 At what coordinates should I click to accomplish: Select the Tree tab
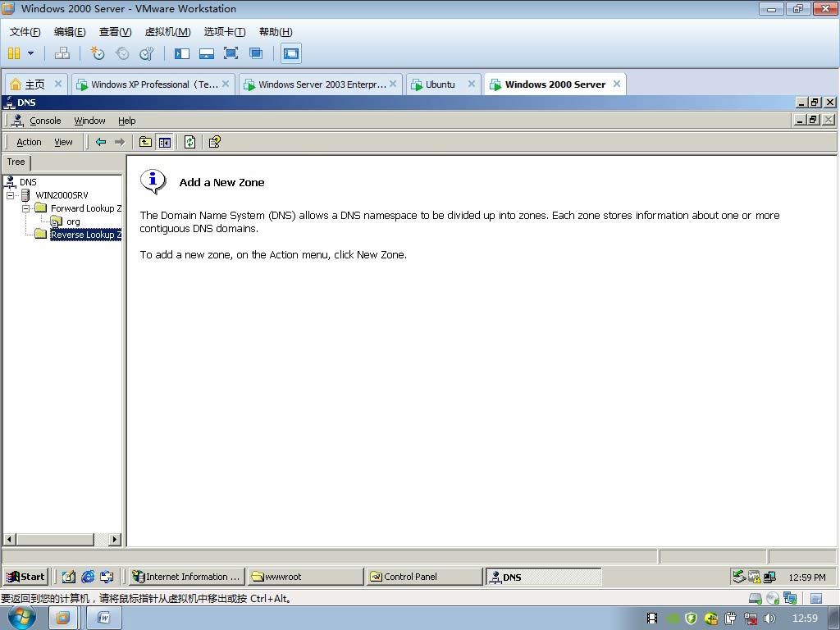(x=16, y=162)
